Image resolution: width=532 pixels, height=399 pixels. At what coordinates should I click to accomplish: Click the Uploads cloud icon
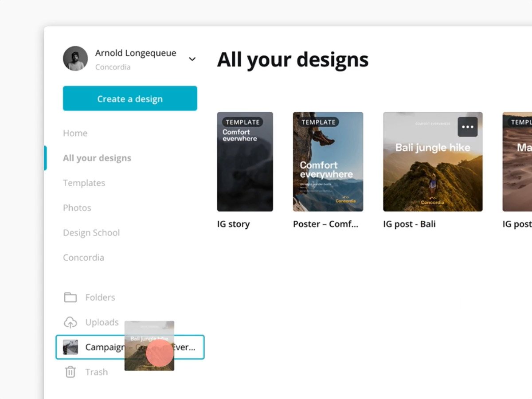tap(70, 322)
